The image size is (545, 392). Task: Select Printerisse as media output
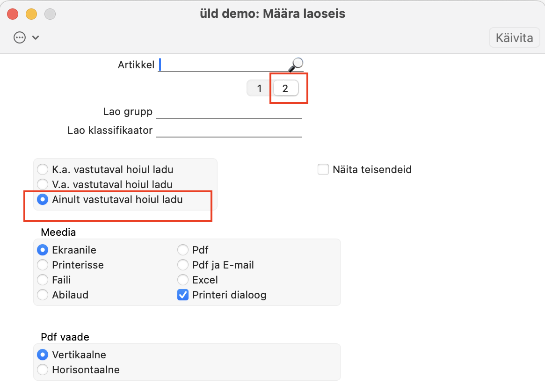tap(43, 265)
